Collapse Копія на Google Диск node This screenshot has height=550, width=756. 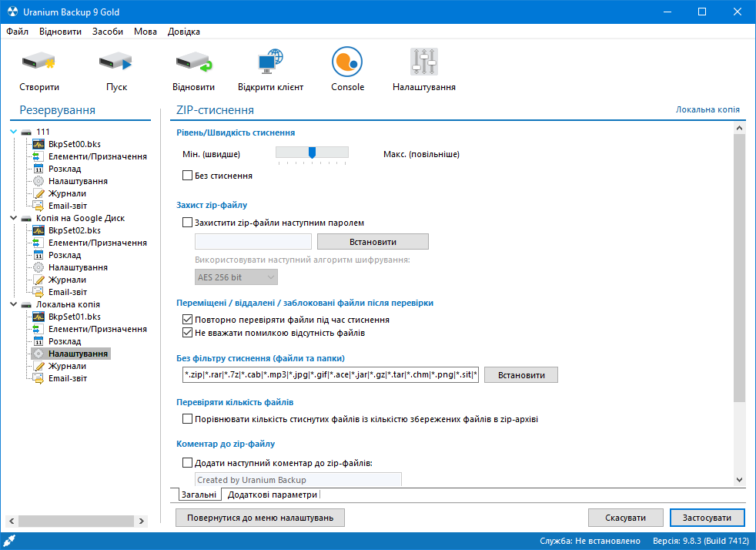(x=14, y=218)
